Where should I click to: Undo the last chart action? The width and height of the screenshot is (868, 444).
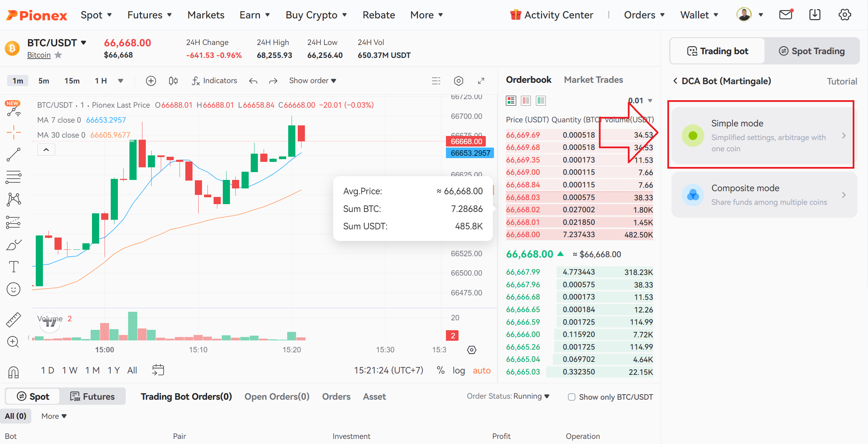(253, 81)
